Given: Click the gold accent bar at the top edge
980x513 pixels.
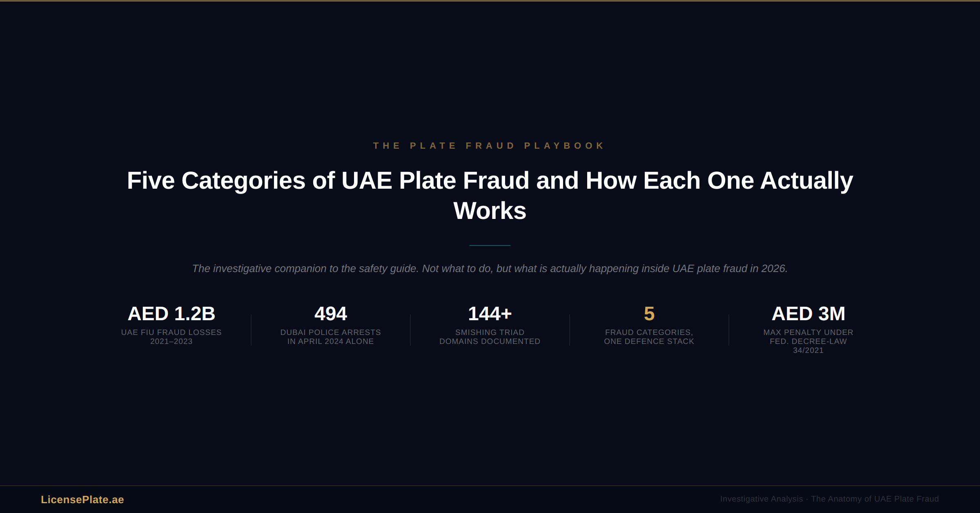Looking at the screenshot, I should click(x=490, y=1).
